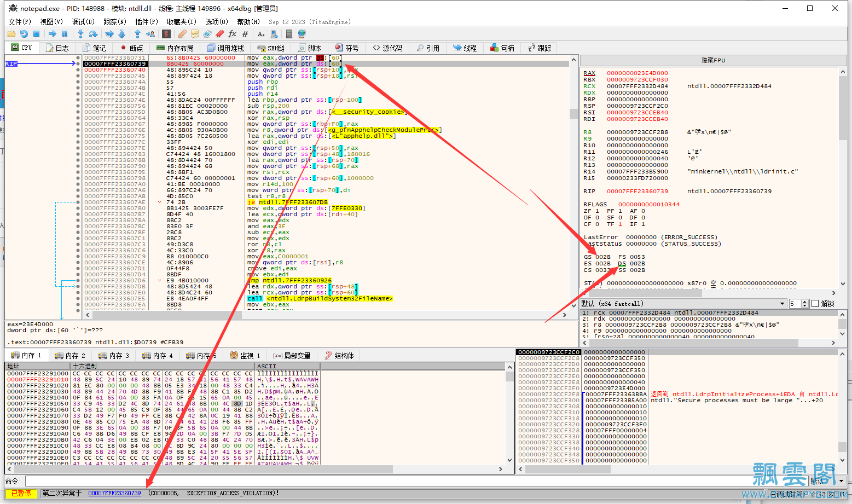Image resolution: width=852 pixels, height=504 pixels.
Task: Increase the argument count stepper
Action: [805, 302]
